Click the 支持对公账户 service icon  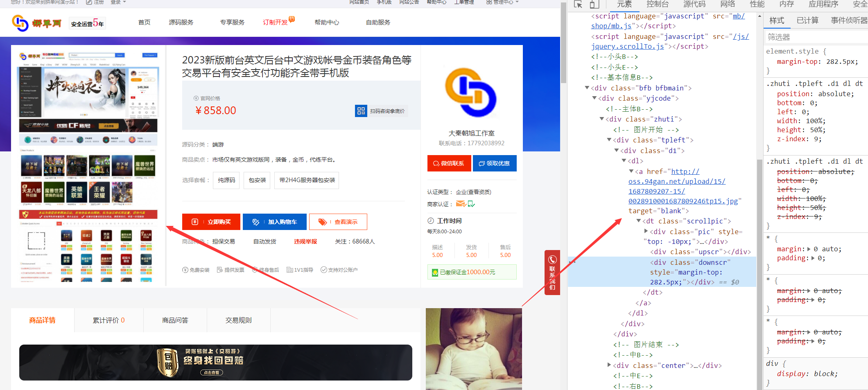pyautogui.click(x=323, y=270)
